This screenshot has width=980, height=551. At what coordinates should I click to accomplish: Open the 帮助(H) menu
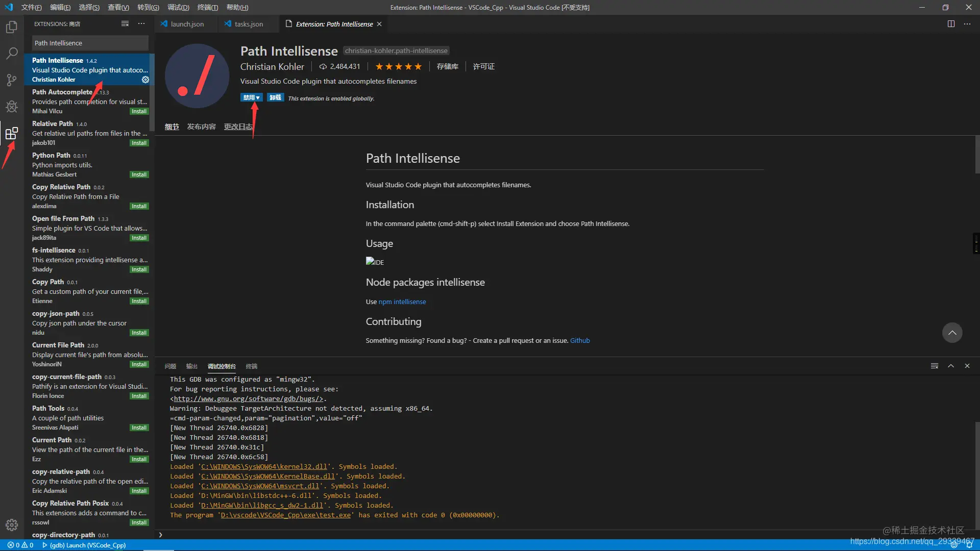(237, 7)
